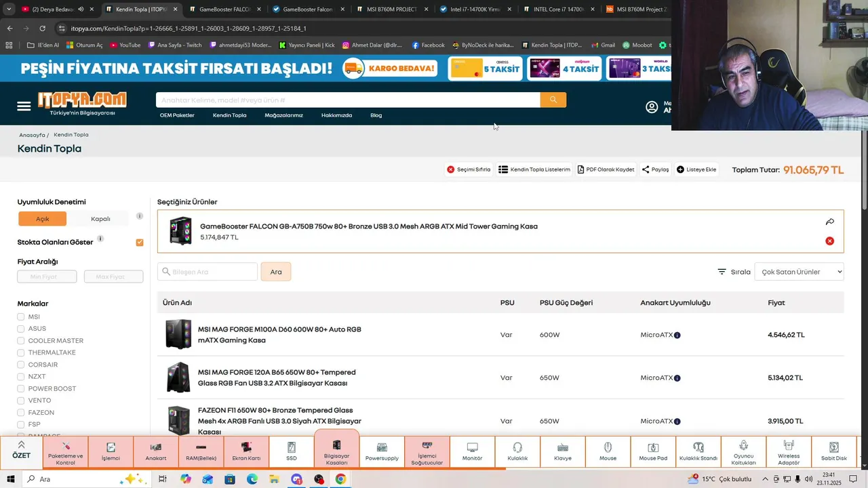Check the VENTO brand filter
868x488 pixels.
21,401
